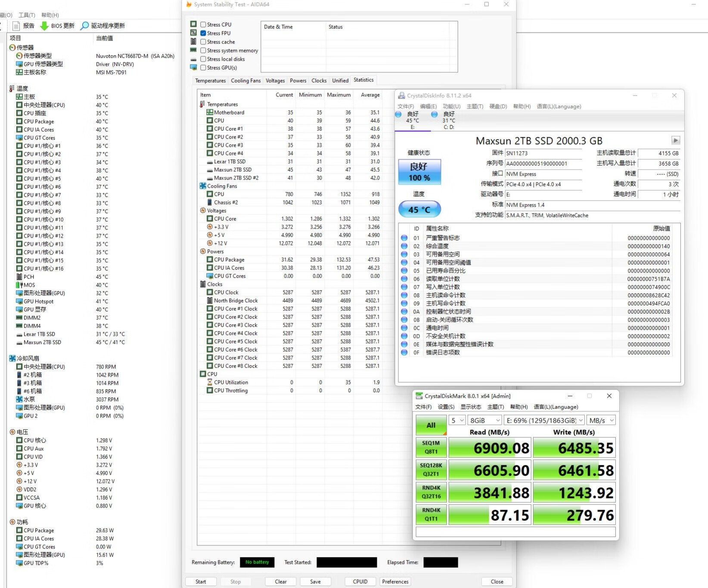The width and height of the screenshot is (708, 588).
Task: Click the DIMM2 memory icon
Action: pos(19,317)
